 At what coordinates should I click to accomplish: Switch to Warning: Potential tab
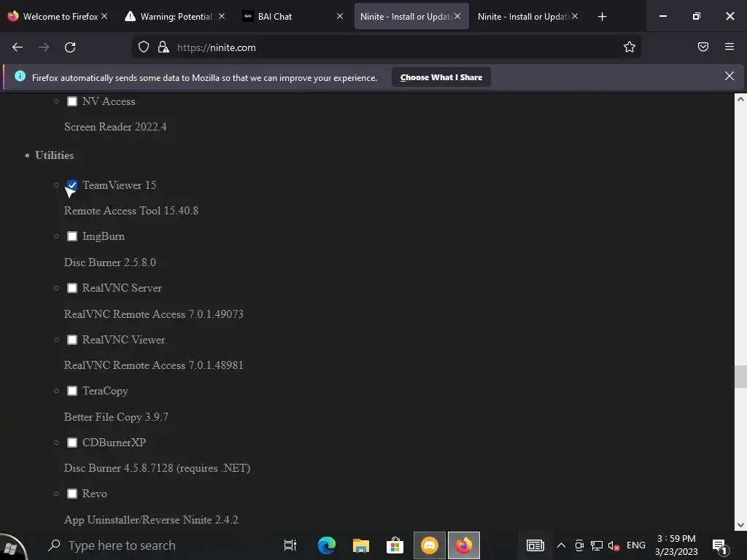177,16
